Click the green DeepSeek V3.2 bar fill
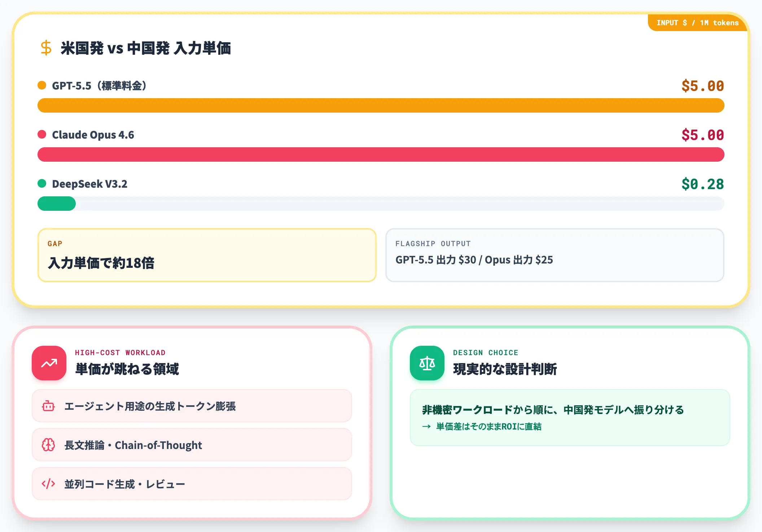 (57, 204)
